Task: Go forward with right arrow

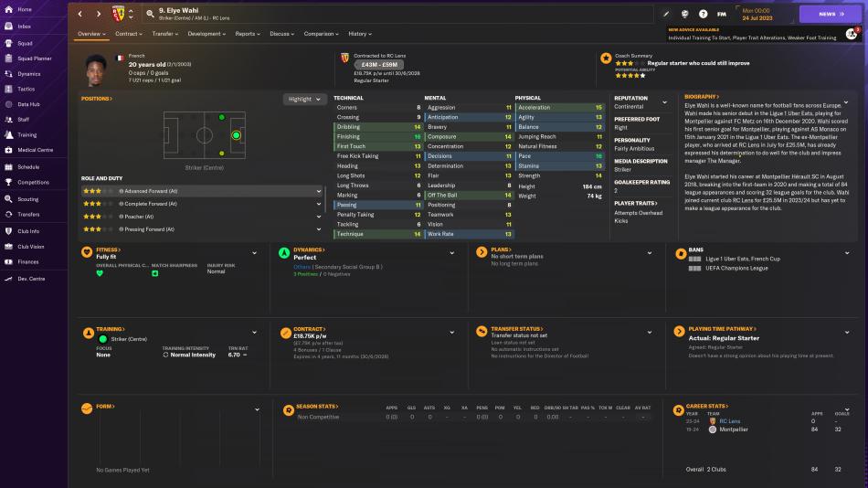Action: coord(99,14)
